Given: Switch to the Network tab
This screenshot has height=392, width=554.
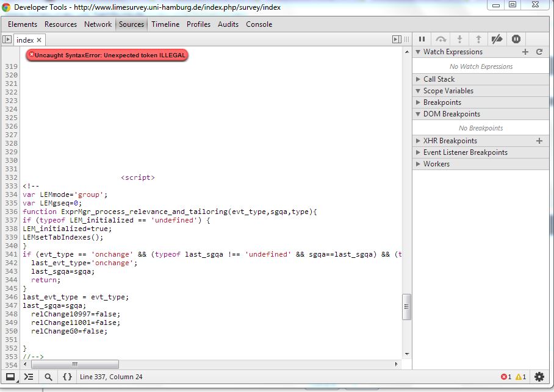Looking at the screenshot, I should pyautogui.click(x=98, y=24).
